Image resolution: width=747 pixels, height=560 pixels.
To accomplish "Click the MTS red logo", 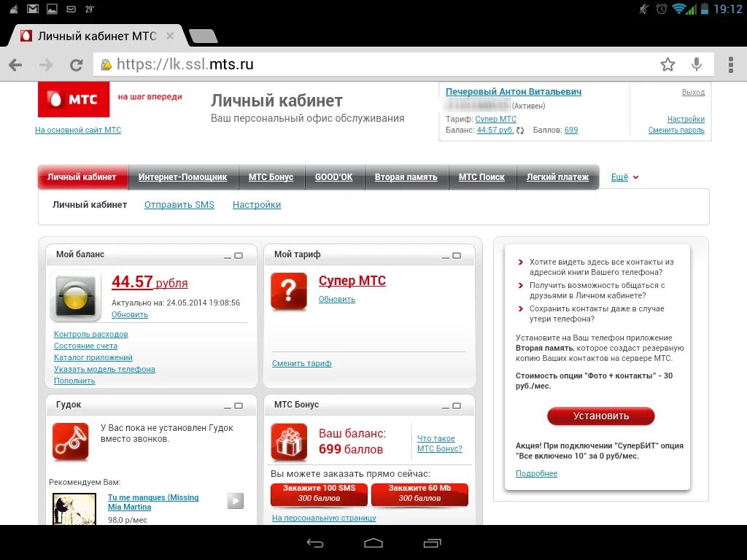I will [74, 99].
